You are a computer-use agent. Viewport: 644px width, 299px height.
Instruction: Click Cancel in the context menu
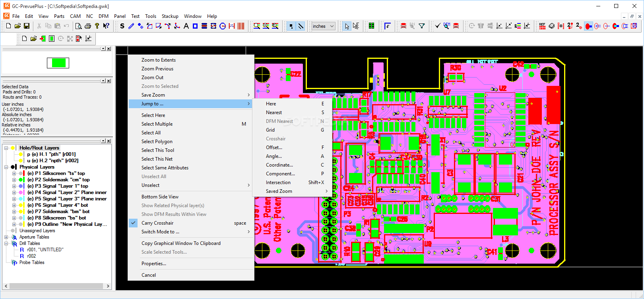pyautogui.click(x=191, y=275)
